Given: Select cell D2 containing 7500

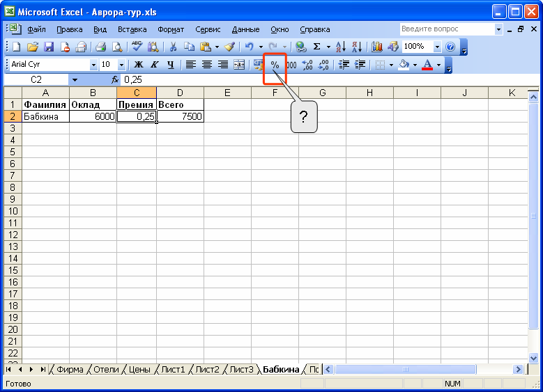Looking at the screenshot, I should click(180, 116).
